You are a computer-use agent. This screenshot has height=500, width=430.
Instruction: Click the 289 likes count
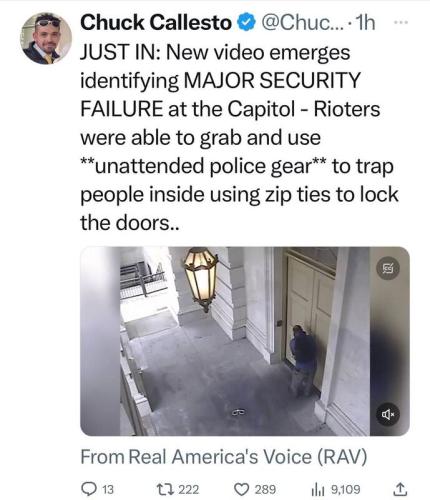265,489
